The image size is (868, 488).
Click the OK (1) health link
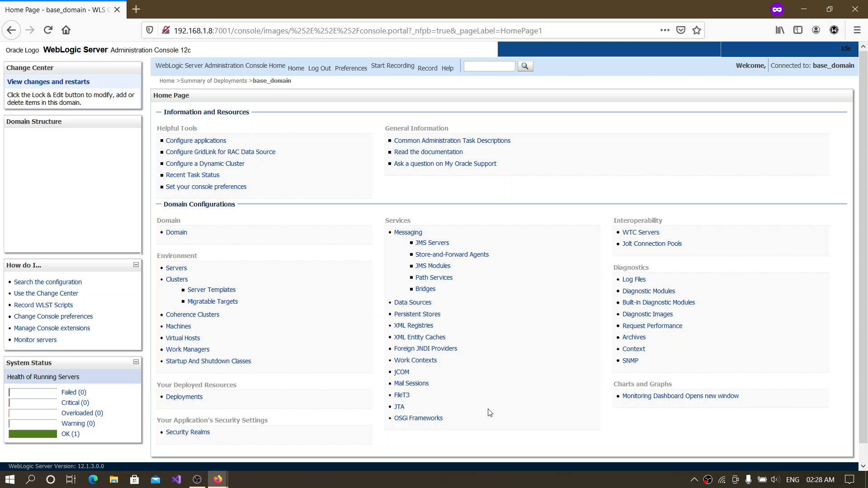click(x=71, y=434)
